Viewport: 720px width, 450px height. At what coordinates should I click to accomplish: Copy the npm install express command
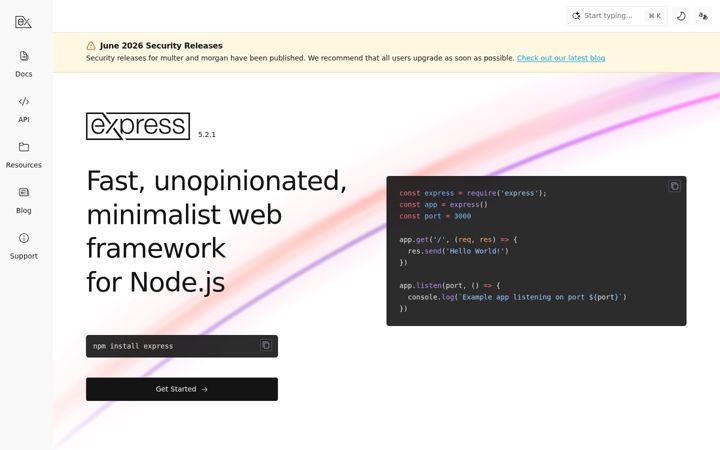click(x=266, y=345)
